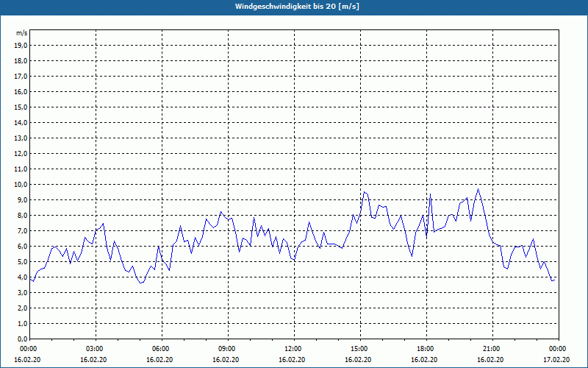Pick the '16.02.20' date under 15:00

(358, 359)
